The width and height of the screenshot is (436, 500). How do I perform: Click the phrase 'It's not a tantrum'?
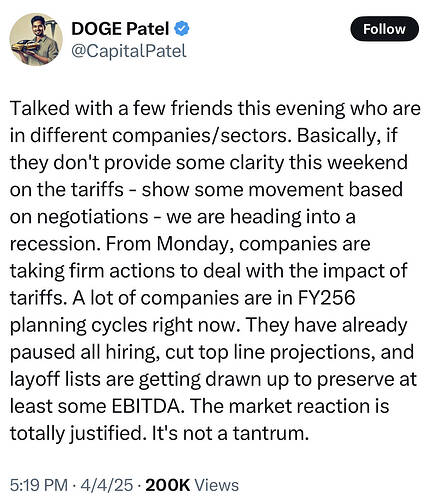coord(230,434)
